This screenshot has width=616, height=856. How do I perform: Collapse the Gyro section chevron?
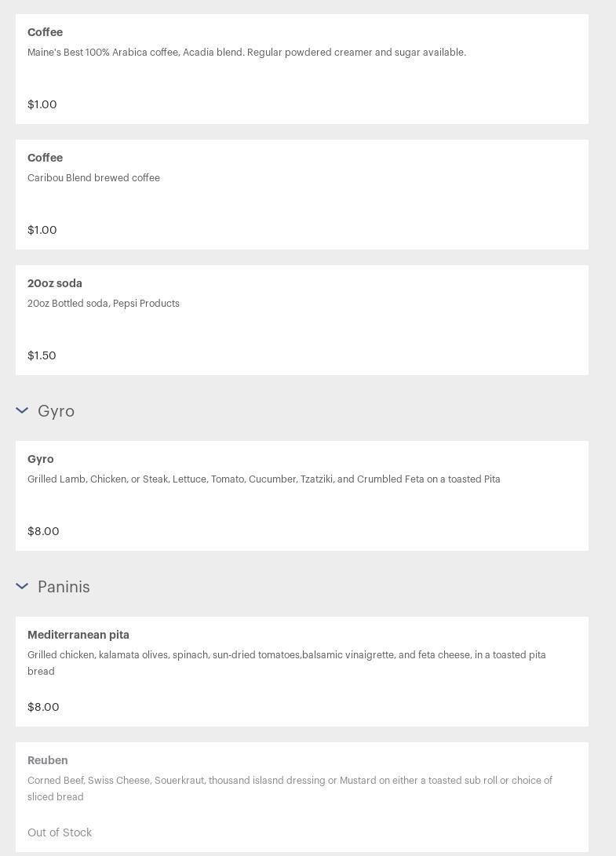(x=22, y=410)
